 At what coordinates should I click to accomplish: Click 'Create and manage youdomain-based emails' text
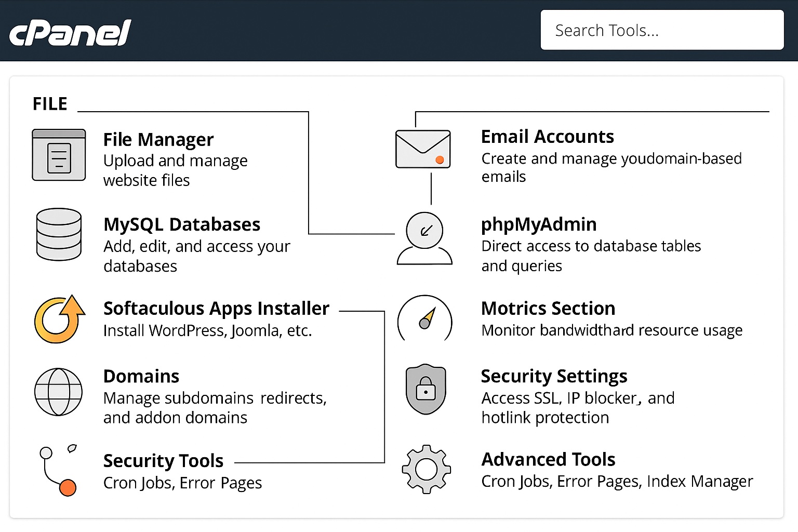[x=611, y=167]
